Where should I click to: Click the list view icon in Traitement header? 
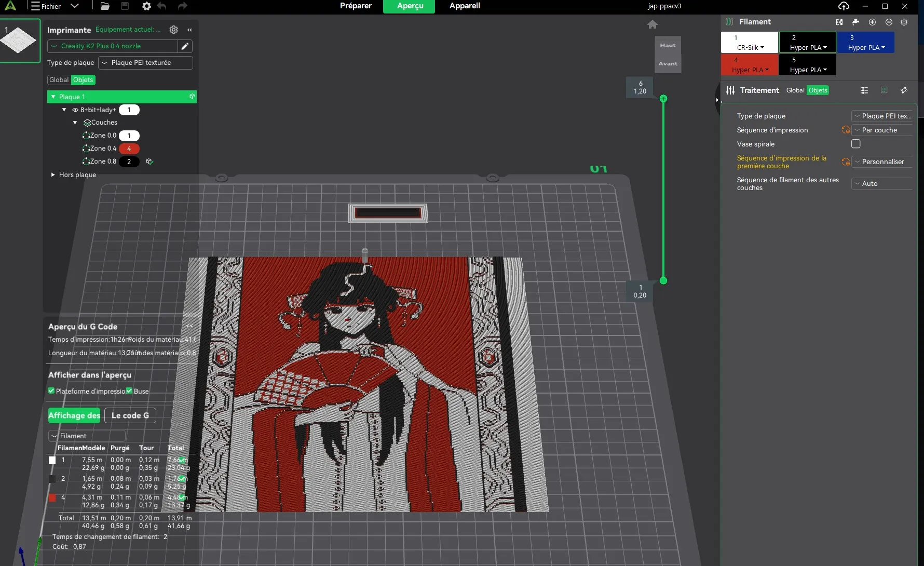(864, 90)
